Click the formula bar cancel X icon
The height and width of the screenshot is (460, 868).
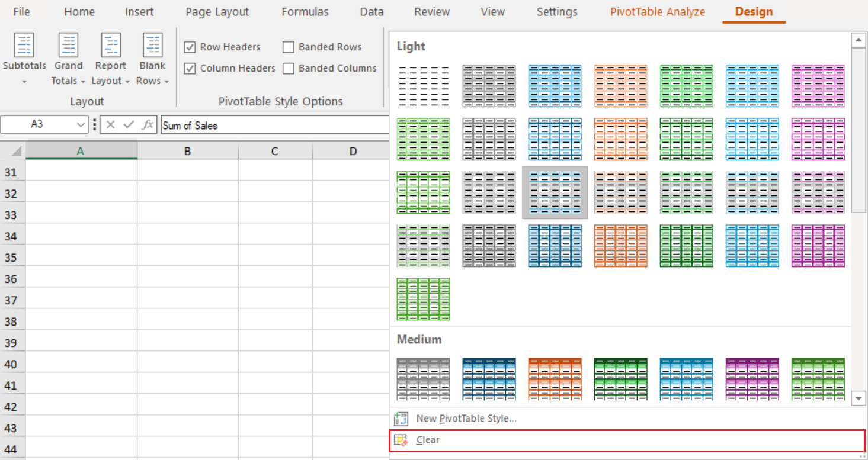point(111,125)
